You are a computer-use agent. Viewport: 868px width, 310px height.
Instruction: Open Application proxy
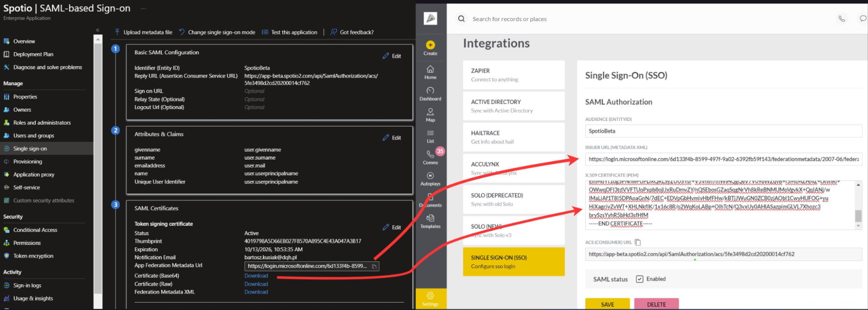(33, 175)
